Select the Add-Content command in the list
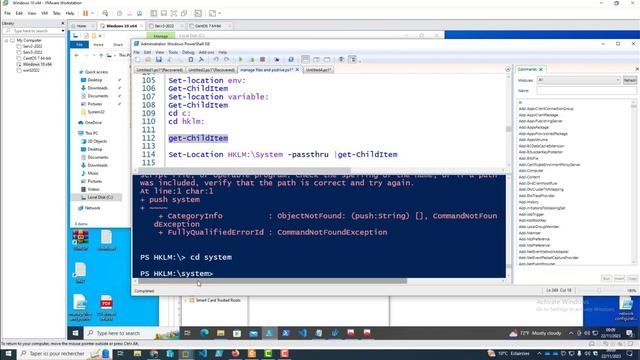Image resolution: width=640 pixels, height=360 pixels. [x=529, y=177]
